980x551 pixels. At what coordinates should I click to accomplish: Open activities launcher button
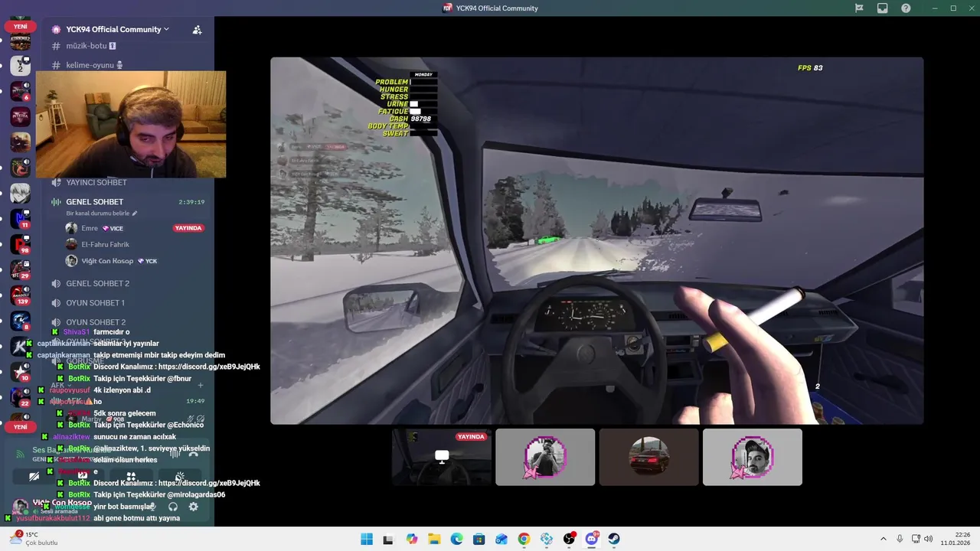pyautogui.click(x=131, y=476)
